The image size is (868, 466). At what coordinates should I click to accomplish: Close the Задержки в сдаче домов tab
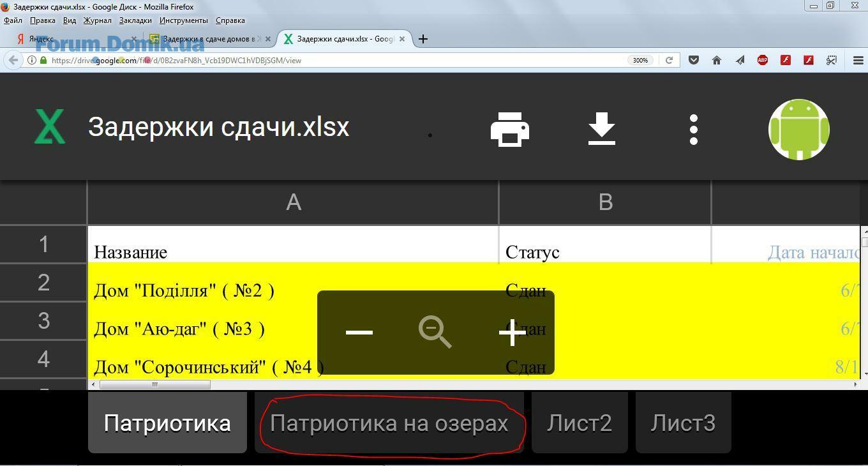pos(268,39)
